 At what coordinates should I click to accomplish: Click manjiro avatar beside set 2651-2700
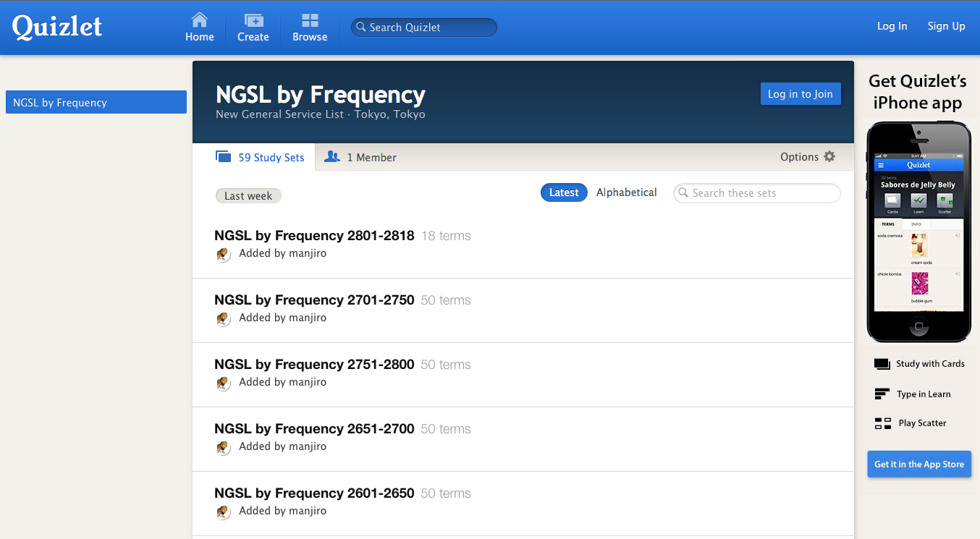pyautogui.click(x=224, y=447)
